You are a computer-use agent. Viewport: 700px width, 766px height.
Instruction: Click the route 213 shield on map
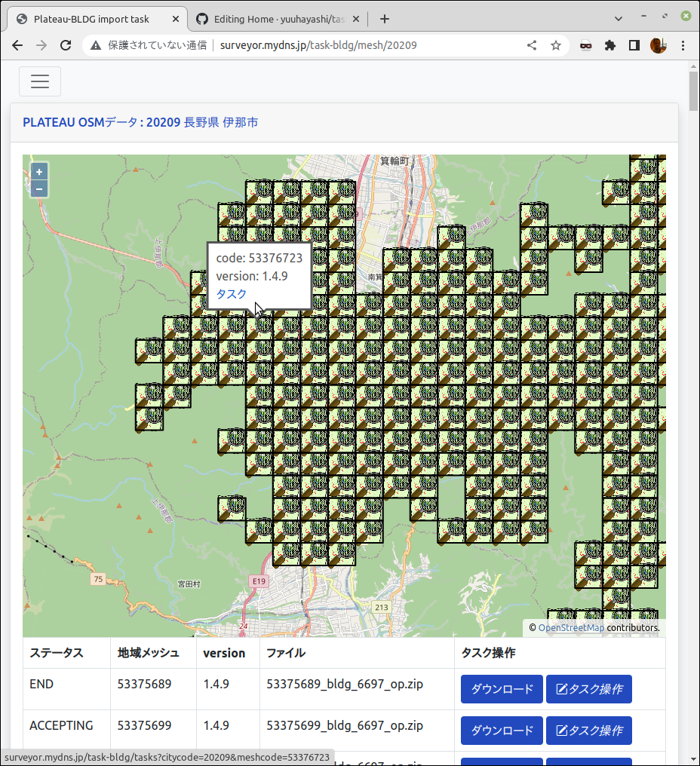tap(381, 607)
